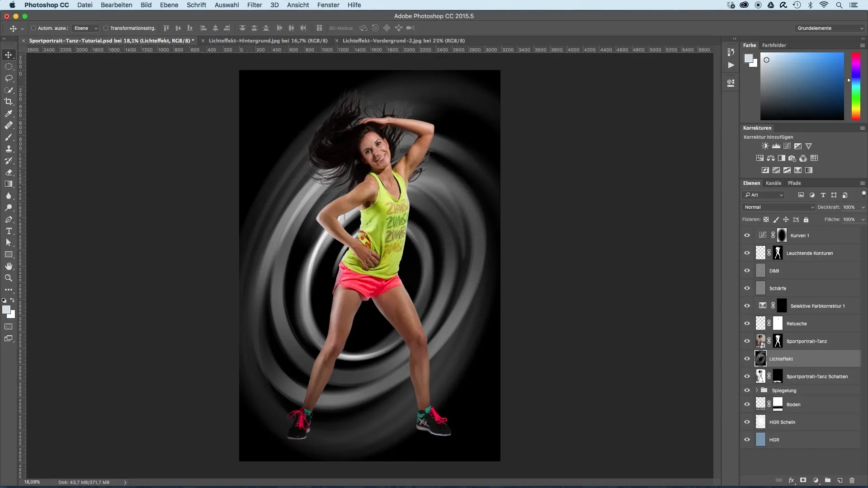Add a layer mask
The width and height of the screenshot is (868, 488).
point(803,480)
